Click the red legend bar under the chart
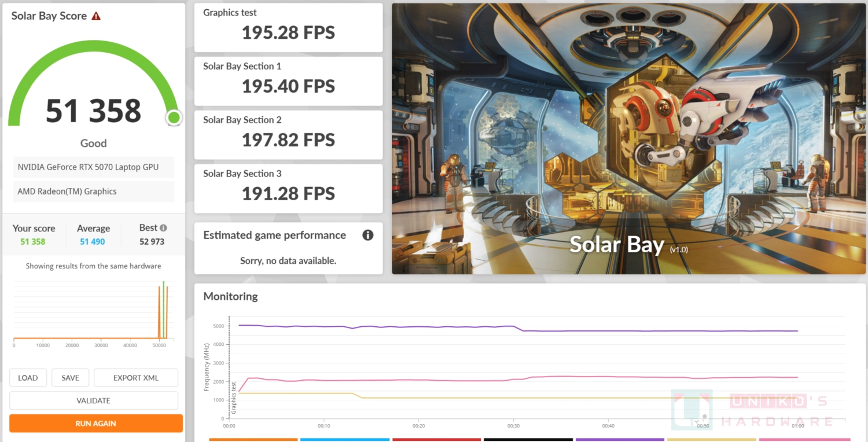Image resolution: width=868 pixels, height=442 pixels. 437,440
